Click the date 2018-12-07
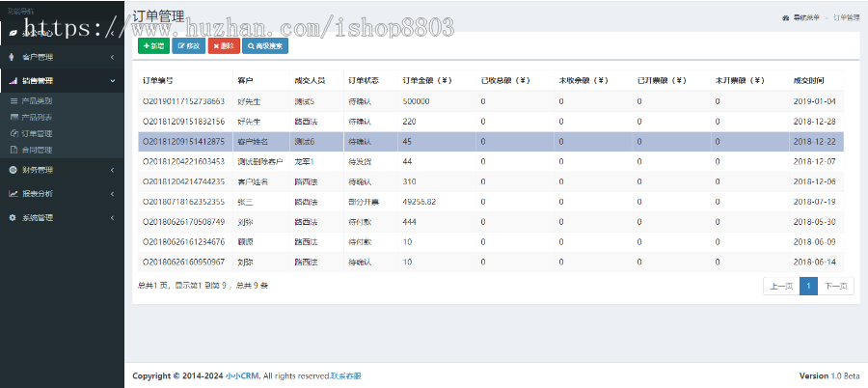Screen dimensions: 868x388 point(814,161)
